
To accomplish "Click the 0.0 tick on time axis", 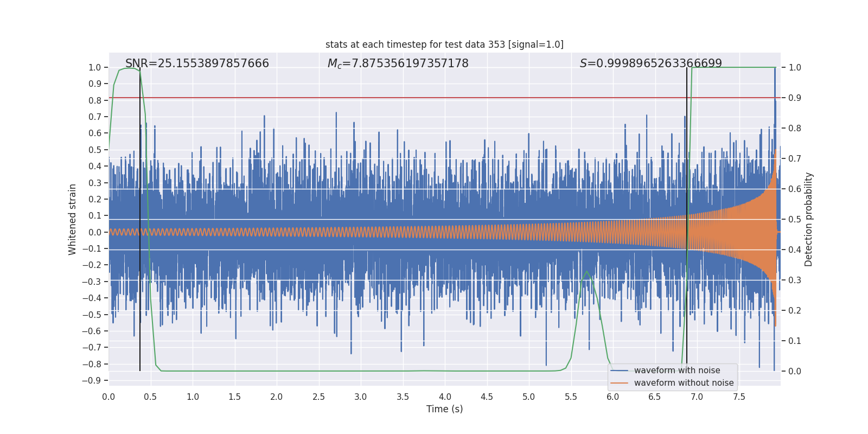I will coord(108,397).
